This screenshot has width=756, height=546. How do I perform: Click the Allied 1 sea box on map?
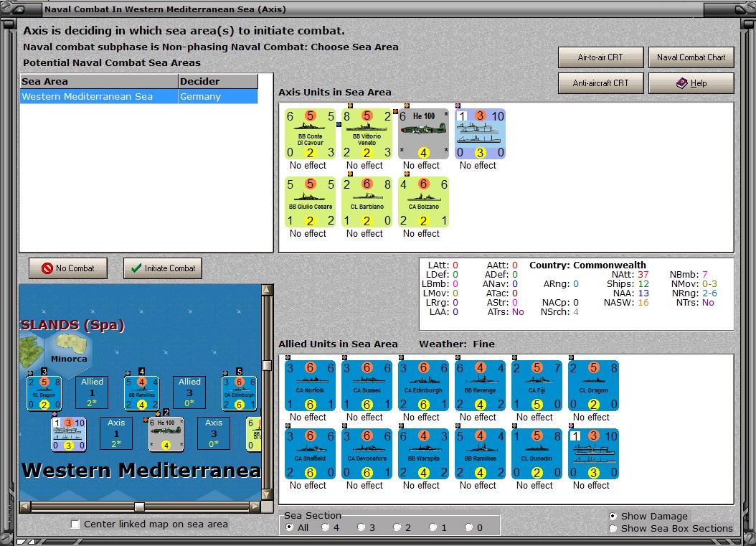tap(92, 392)
